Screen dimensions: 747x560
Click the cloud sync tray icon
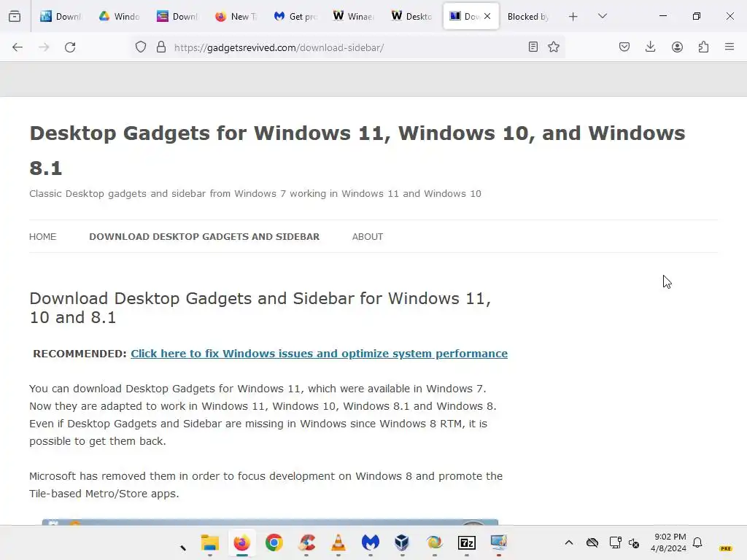[x=592, y=542]
